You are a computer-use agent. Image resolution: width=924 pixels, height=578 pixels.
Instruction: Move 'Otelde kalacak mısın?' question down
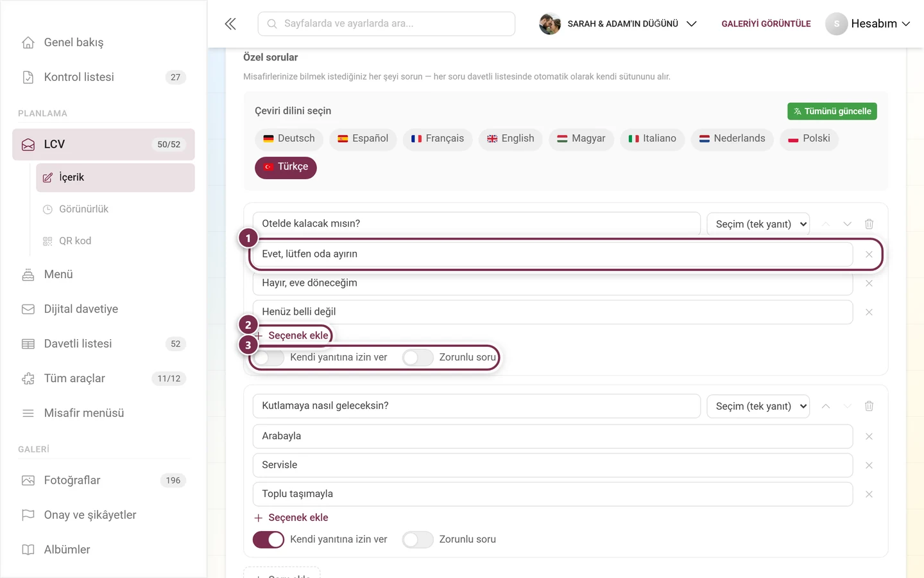(847, 224)
